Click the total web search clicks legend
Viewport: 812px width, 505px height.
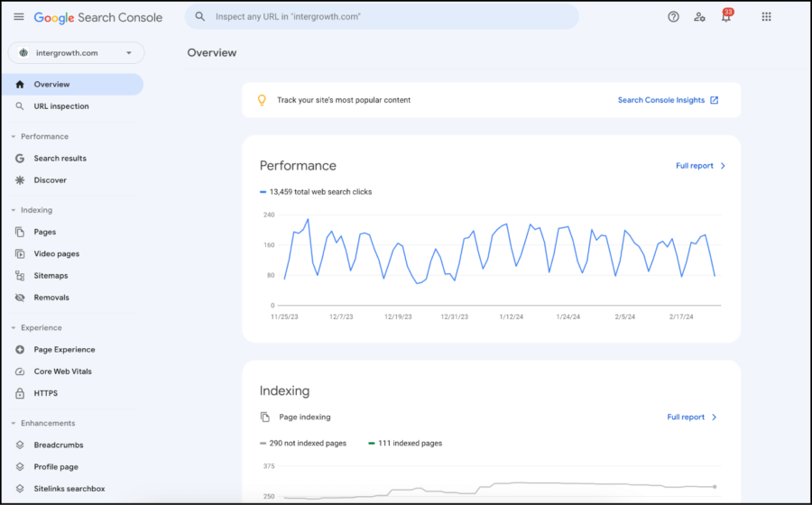316,192
